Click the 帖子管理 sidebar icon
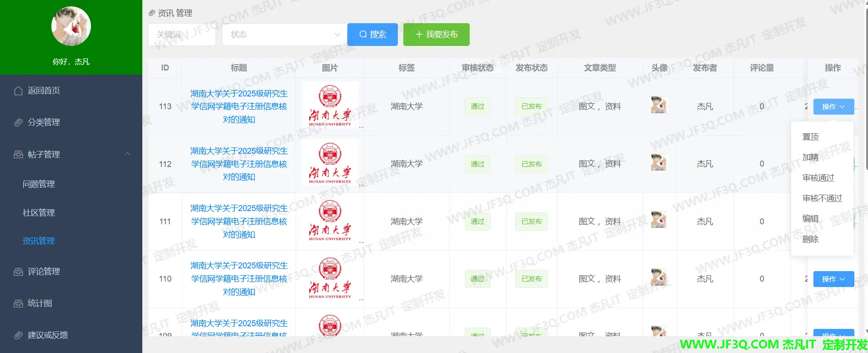Image resolution: width=868 pixels, height=353 pixels. [x=18, y=155]
